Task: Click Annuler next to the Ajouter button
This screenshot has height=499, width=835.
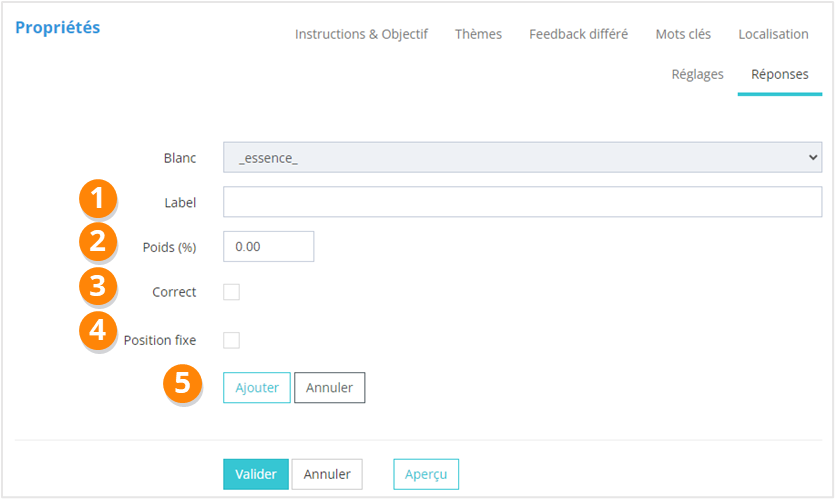Action: pyautogui.click(x=329, y=387)
